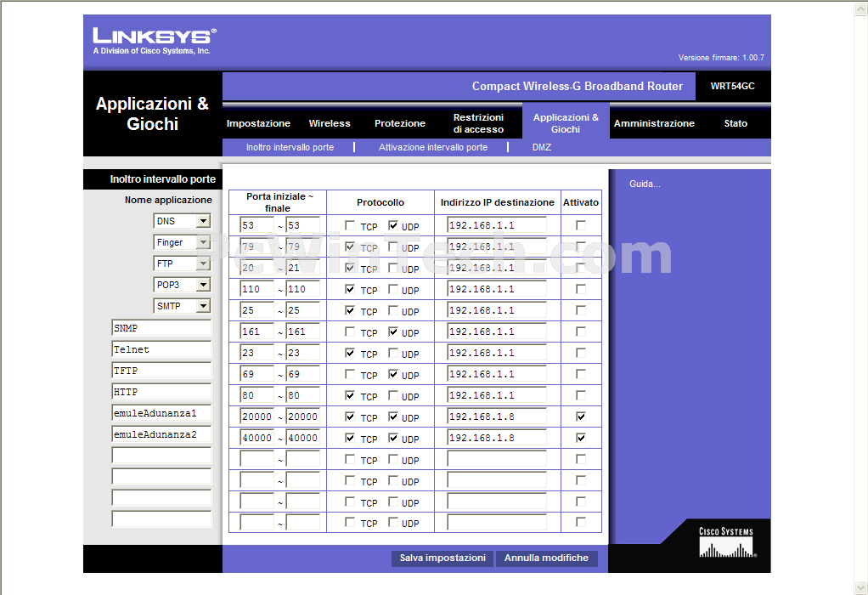This screenshot has height=595, width=868.
Task: Toggle UDP on the port 40000 row
Action: tap(393, 438)
